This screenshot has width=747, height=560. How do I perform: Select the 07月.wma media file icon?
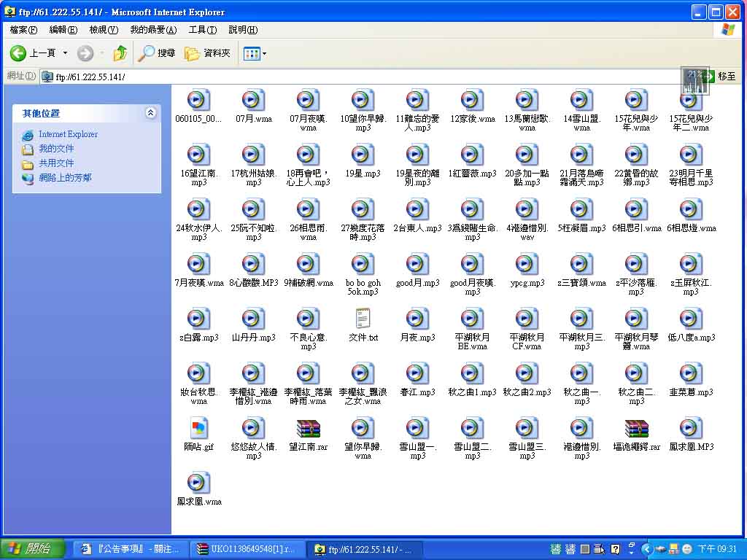(x=253, y=101)
